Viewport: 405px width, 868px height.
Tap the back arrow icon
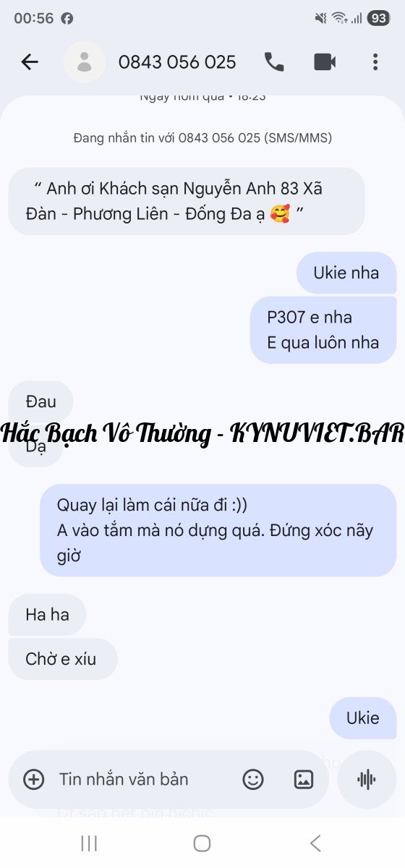pos(30,62)
